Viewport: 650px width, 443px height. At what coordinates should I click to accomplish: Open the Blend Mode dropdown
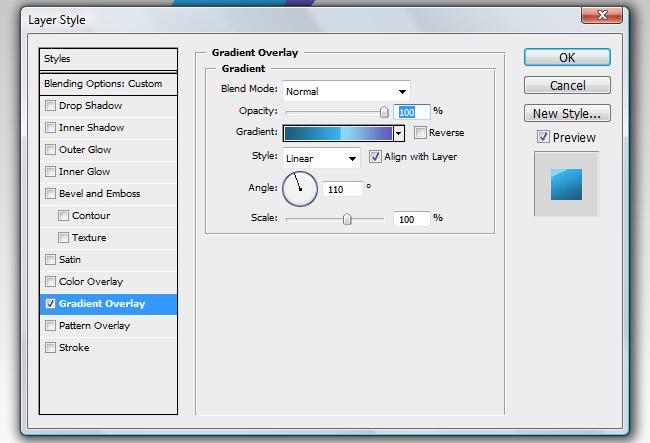pos(346,91)
